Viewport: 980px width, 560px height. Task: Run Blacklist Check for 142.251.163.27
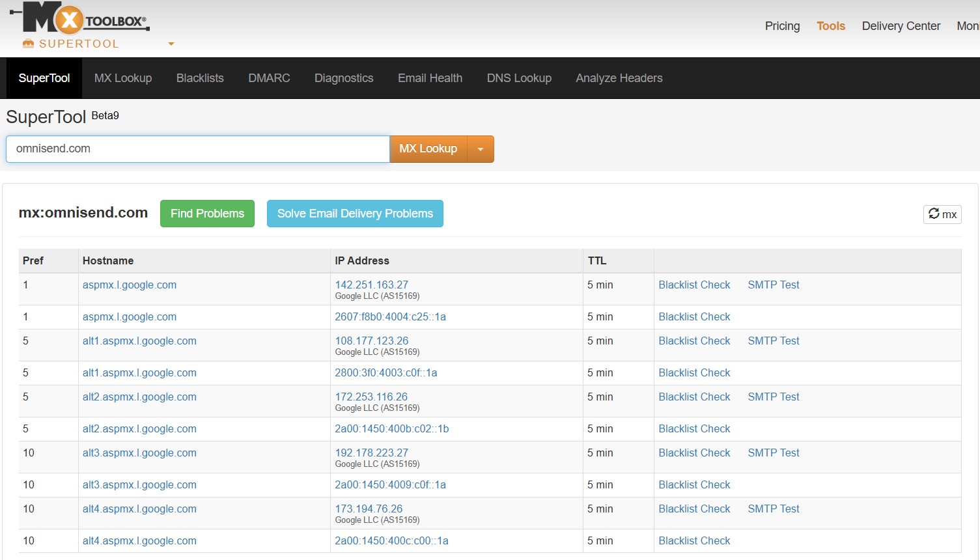694,285
